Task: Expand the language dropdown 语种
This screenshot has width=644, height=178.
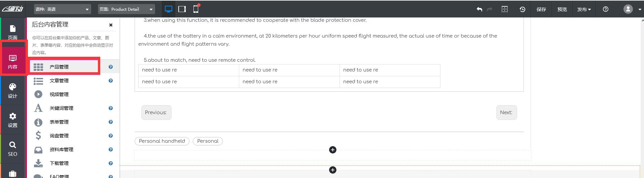Action: [63, 9]
